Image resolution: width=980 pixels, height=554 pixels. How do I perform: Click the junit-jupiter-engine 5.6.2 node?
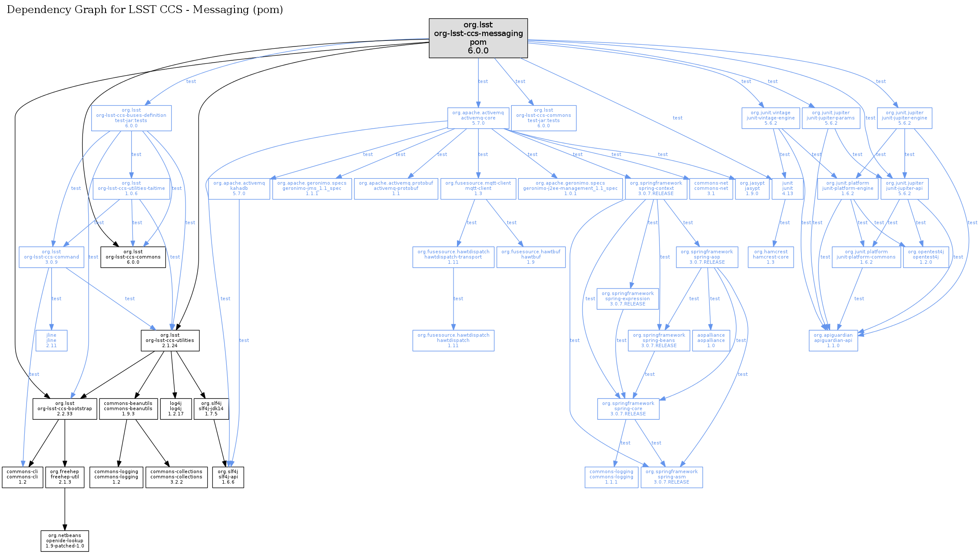[904, 118]
